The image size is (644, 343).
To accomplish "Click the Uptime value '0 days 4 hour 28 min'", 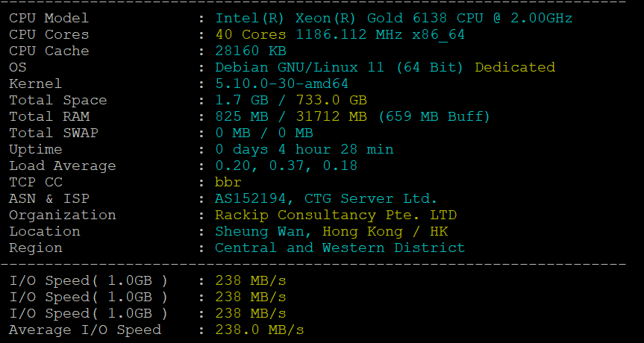I will [304, 149].
